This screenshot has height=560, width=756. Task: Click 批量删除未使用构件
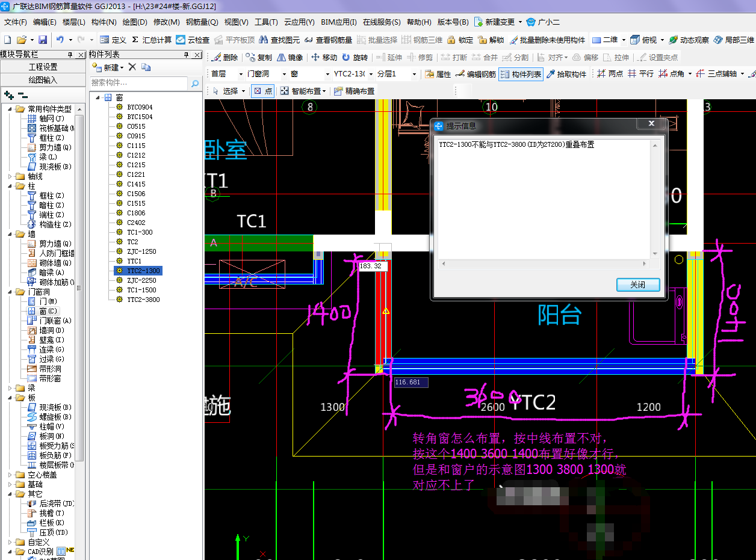(x=547, y=40)
